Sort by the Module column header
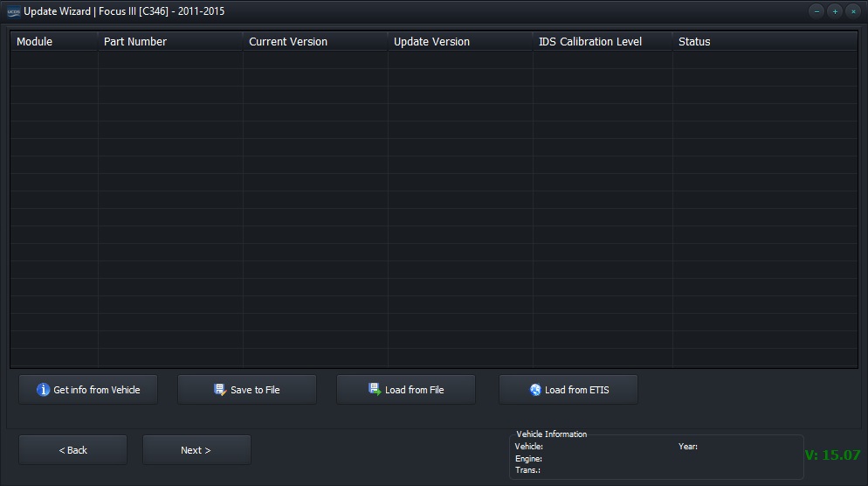 (54, 42)
